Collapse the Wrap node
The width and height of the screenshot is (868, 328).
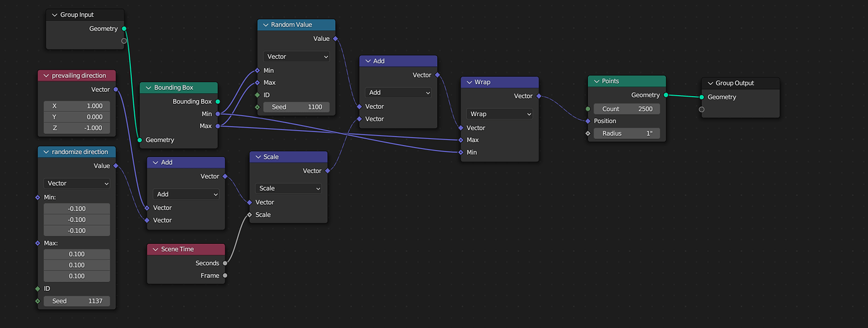[x=469, y=82]
